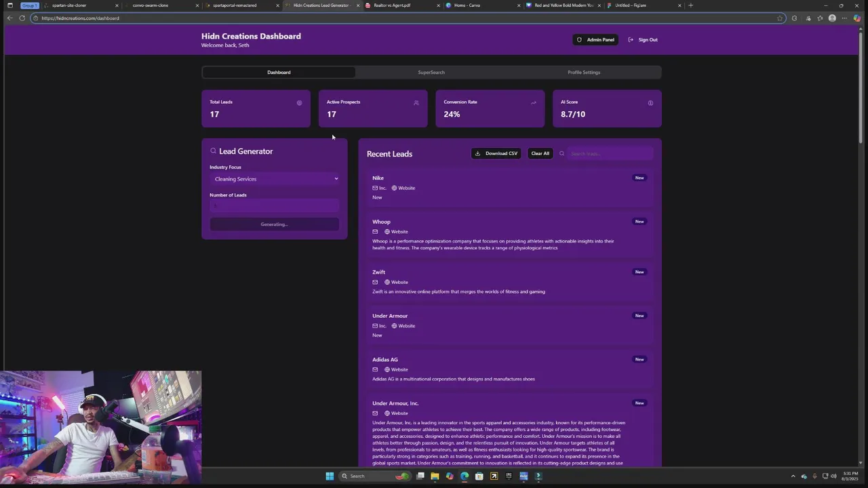The image size is (868, 488).
Task: Click the taskbar clock showing 5:31 PM
Action: [850, 476]
